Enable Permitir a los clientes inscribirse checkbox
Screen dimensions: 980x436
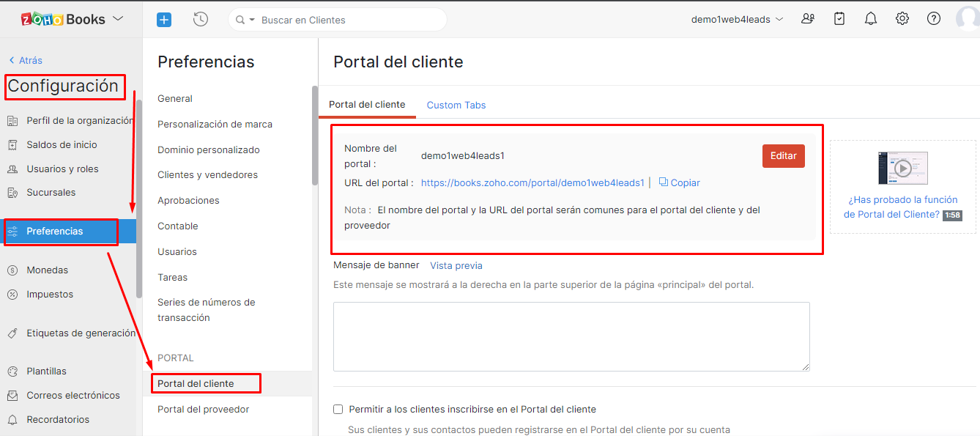pos(338,410)
